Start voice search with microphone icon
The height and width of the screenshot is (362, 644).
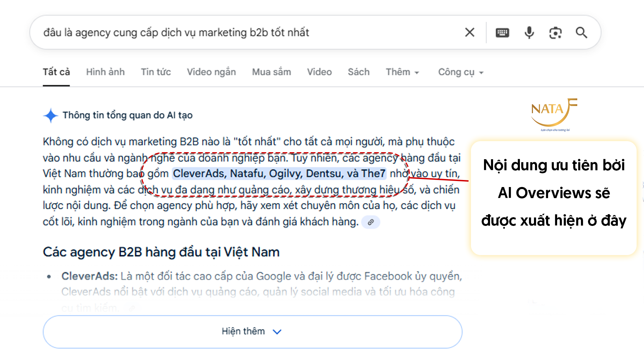(529, 33)
